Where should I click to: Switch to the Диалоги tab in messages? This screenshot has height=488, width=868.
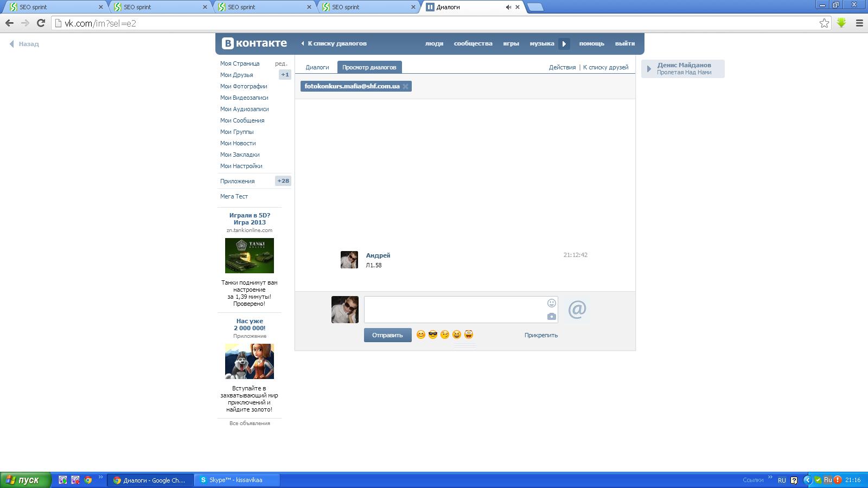(x=317, y=67)
